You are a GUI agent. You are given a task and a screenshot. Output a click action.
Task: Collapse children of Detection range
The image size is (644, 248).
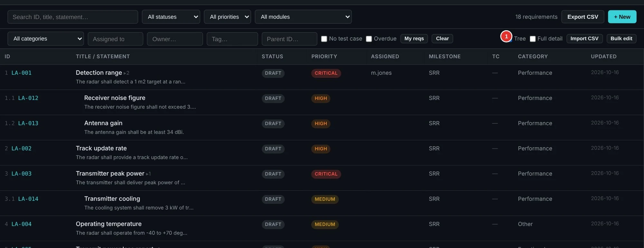[x=126, y=73]
